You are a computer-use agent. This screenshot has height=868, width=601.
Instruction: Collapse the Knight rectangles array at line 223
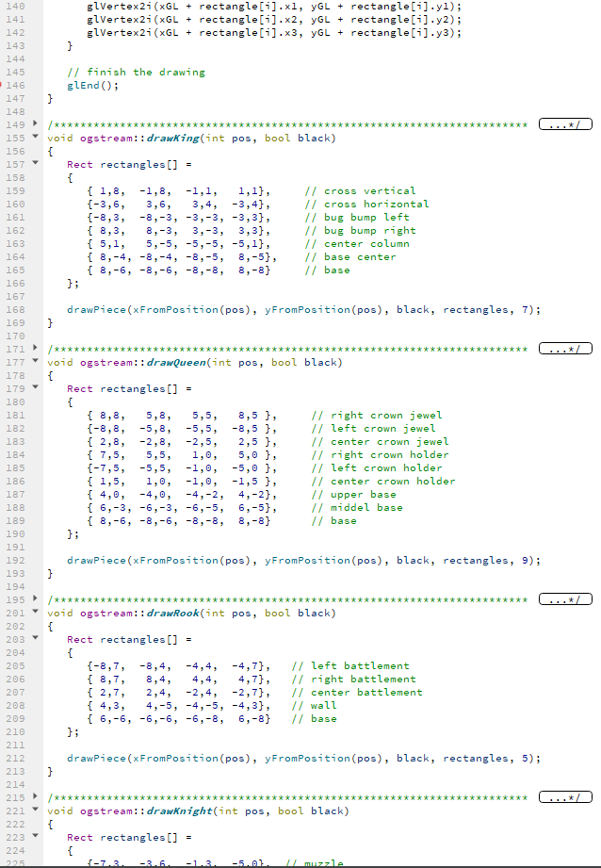pyautogui.click(x=36, y=837)
